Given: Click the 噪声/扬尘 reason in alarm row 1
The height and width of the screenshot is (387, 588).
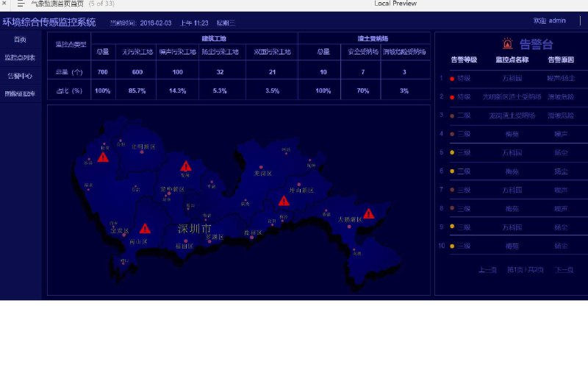Looking at the screenshot, I should (x=561, y=79).
